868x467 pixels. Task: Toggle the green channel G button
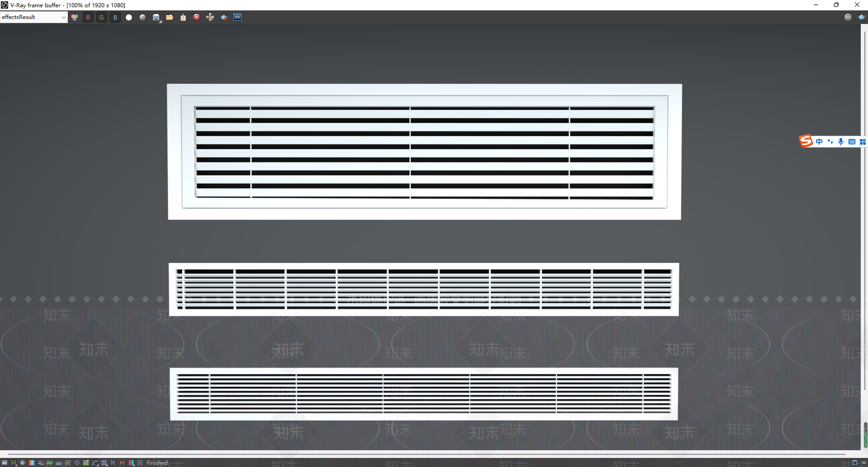(101, 17)
